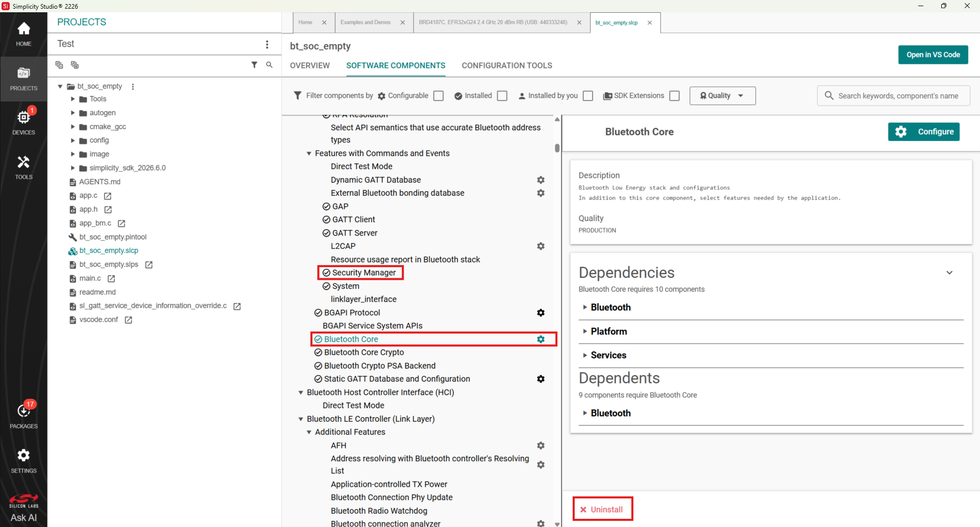Expand the Platform dependencies group
The image size is (980, 527).
click(x=585, y=331)
